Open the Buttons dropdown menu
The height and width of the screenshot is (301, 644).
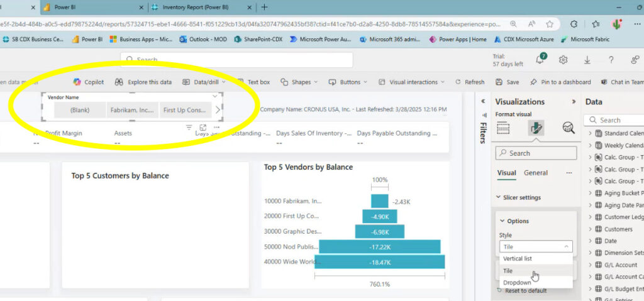click(x=348, y=82)
